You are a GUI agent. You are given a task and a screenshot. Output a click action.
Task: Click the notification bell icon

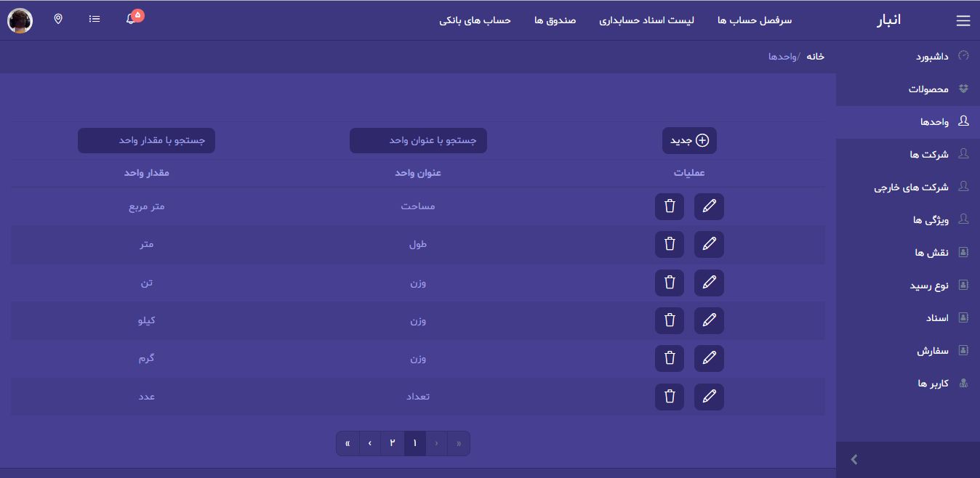tap(130, 20)
